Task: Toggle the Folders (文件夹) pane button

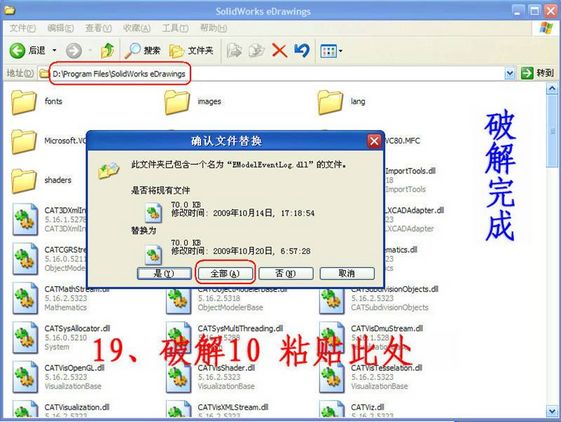Action: (191, 51)
